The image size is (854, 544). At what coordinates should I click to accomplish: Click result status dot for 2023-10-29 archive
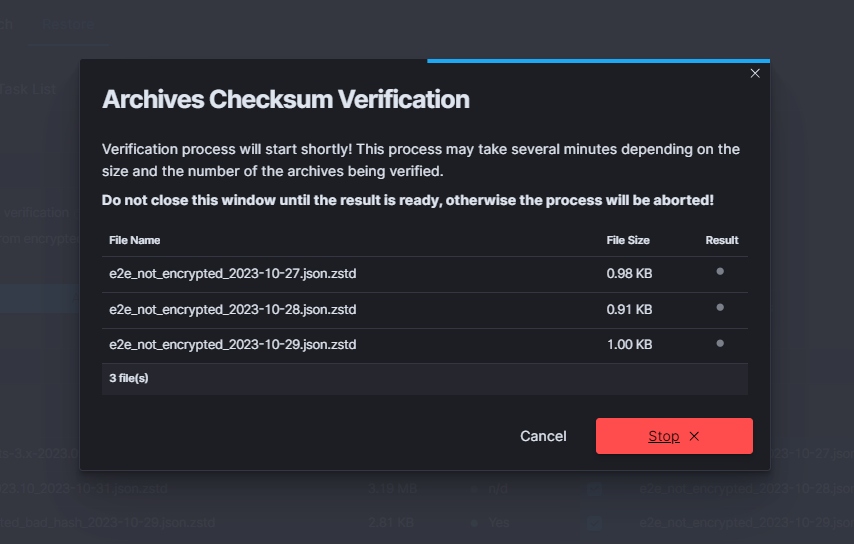click(x=720, y=343)
